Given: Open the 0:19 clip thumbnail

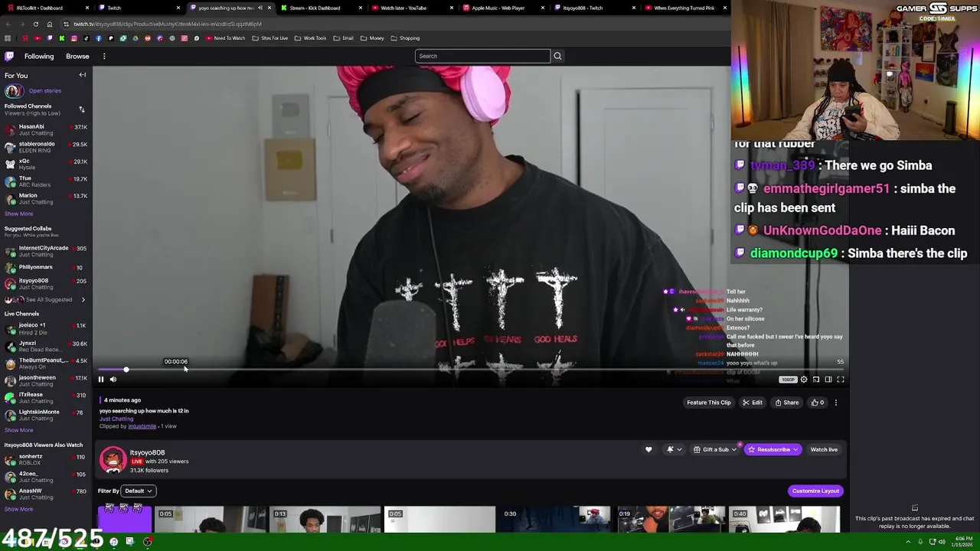Looking at the screenshot, I should [670, 519].
